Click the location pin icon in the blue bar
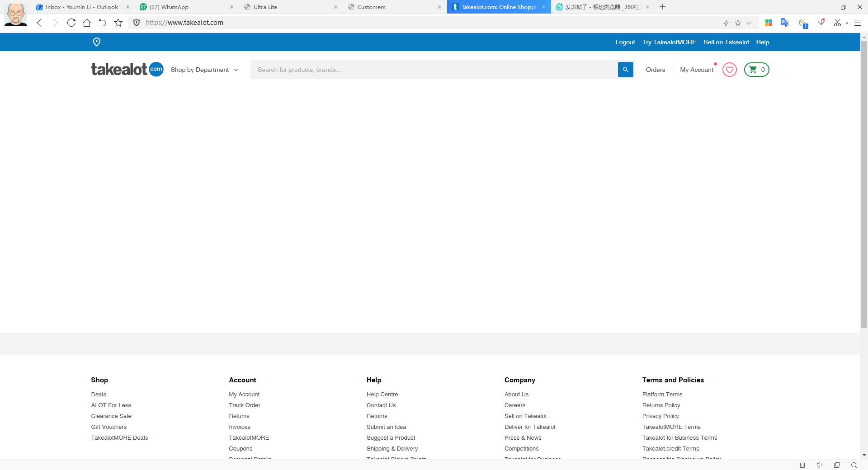This screenshot has width=868, height=470. point(96,42)
